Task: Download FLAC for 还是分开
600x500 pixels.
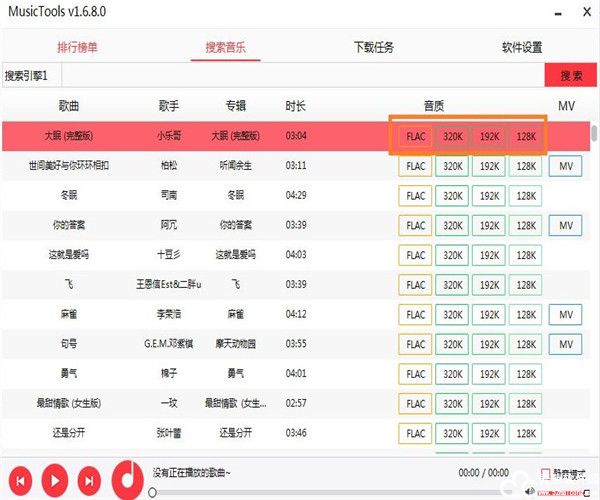Action: 416,433
